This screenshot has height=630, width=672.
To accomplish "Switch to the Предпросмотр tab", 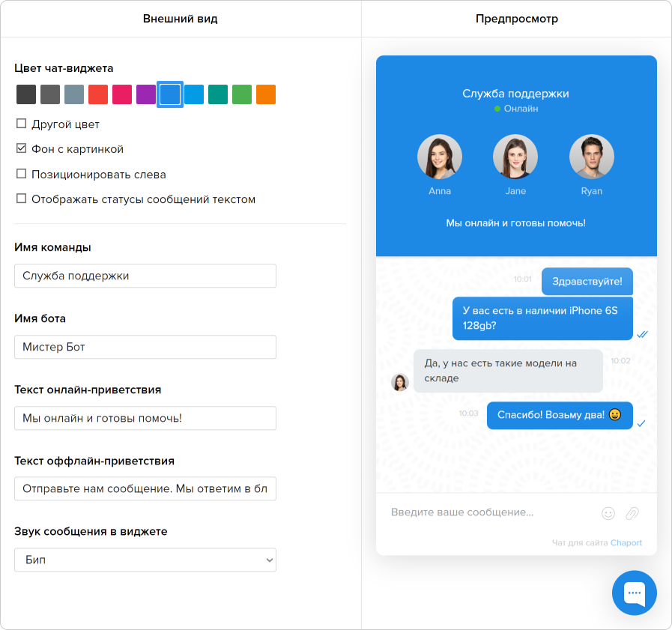I will (x=516, y=19).
